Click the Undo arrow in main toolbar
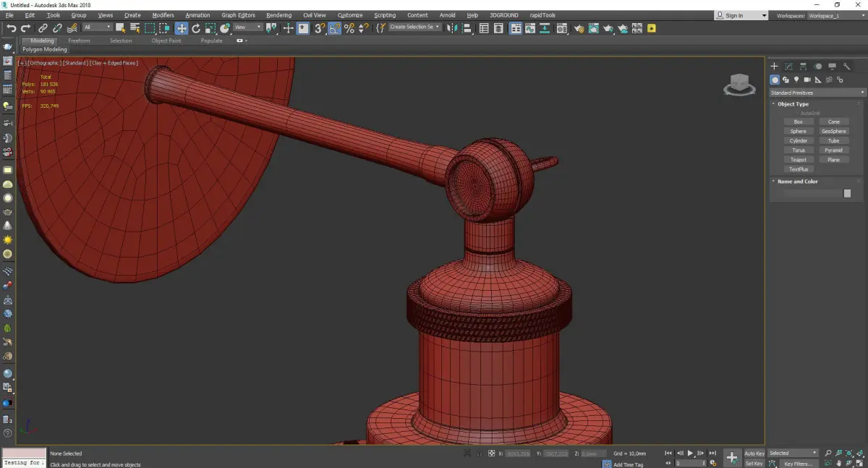 click(11, 28)
